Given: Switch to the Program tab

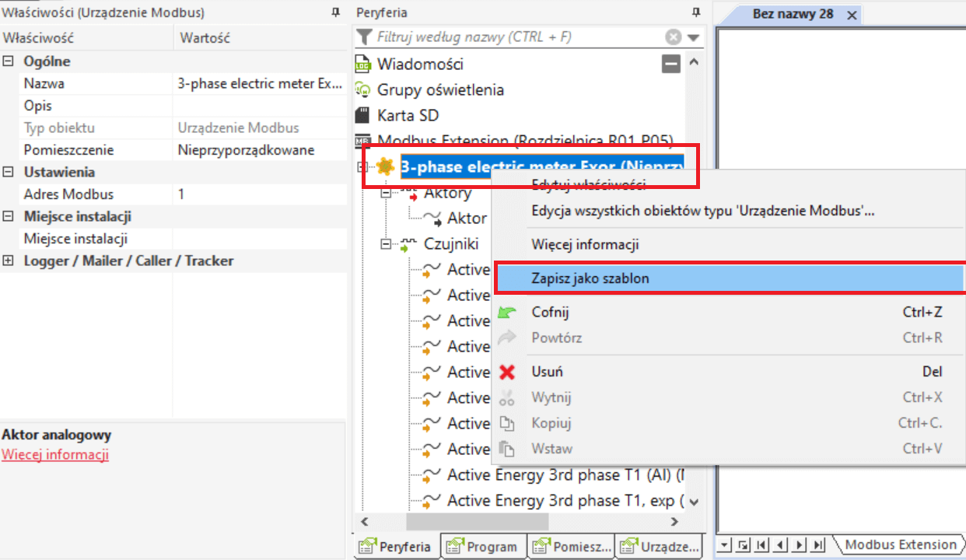Looking at the screenshot, I should click(x=483, y=547).
